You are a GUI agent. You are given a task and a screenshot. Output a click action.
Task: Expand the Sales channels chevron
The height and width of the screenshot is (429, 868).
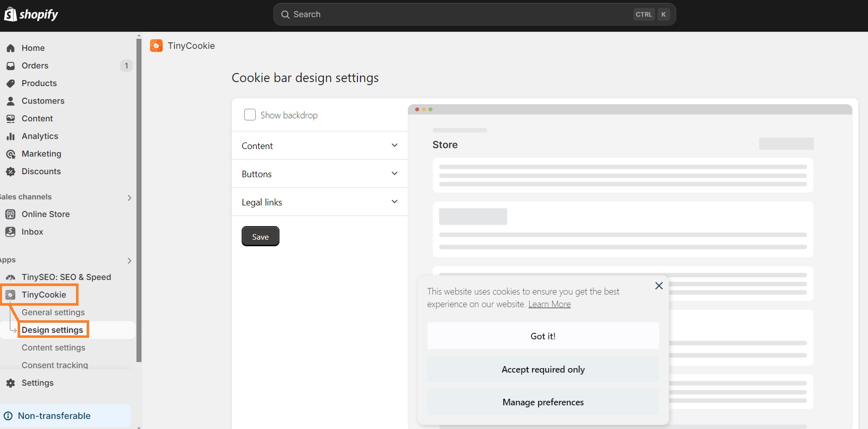(x=129, y=198)
